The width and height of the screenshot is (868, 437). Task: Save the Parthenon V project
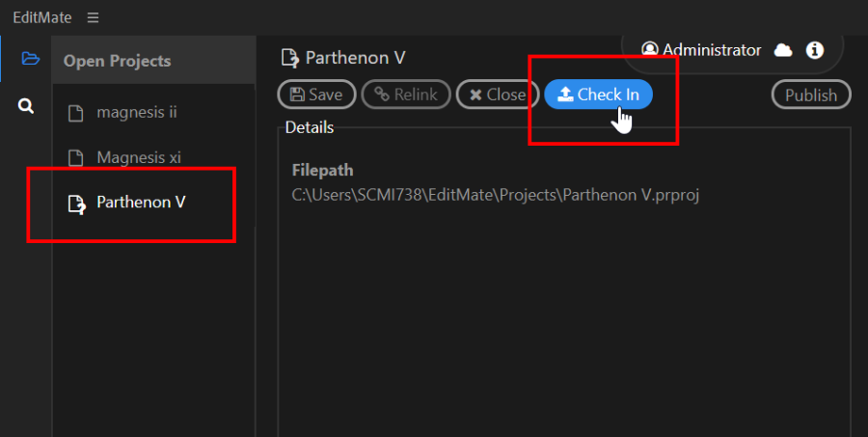point(316,95)
